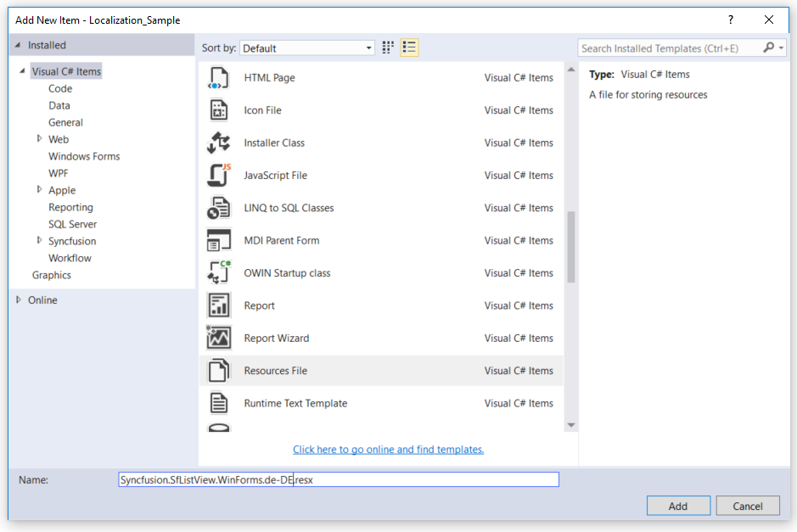Click the Installer Class item name
Image resolution: width=797 pixels, height=532 pixels.
tap(274, 143)
